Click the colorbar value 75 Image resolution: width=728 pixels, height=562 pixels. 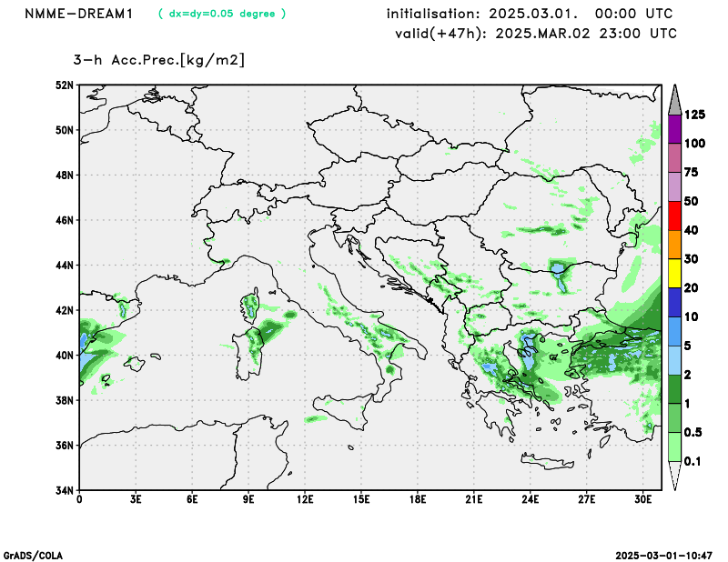click(692, 173)
